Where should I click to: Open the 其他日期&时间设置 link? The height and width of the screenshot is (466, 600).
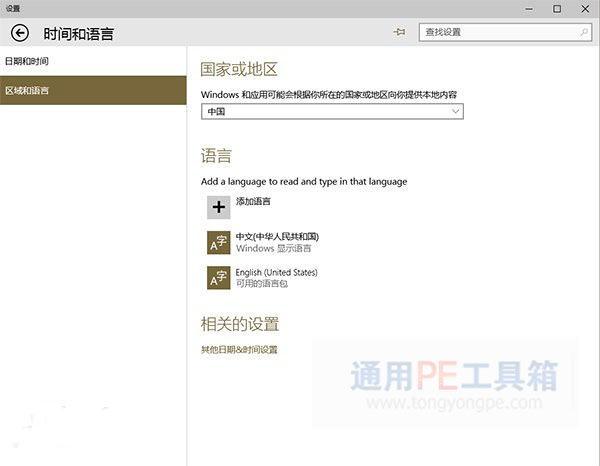point(239,349)
